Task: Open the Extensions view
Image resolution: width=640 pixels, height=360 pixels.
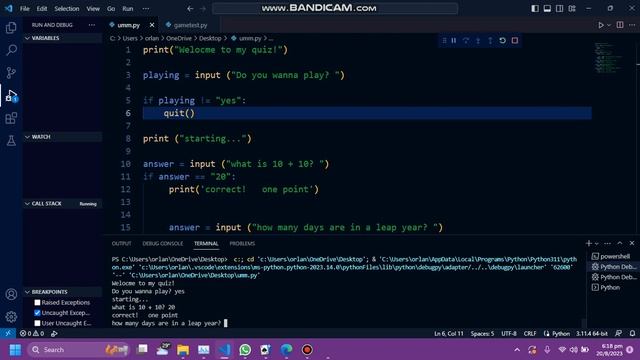Action: 11,118
